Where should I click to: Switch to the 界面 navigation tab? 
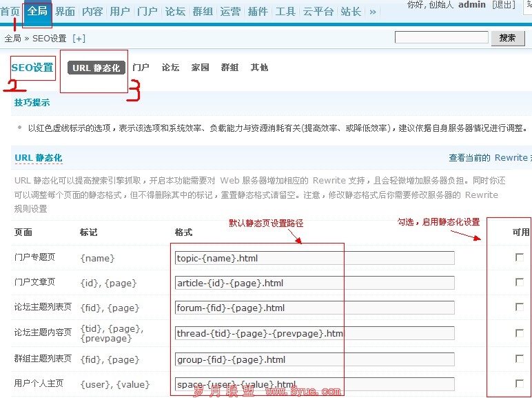(x=65, y=12)
